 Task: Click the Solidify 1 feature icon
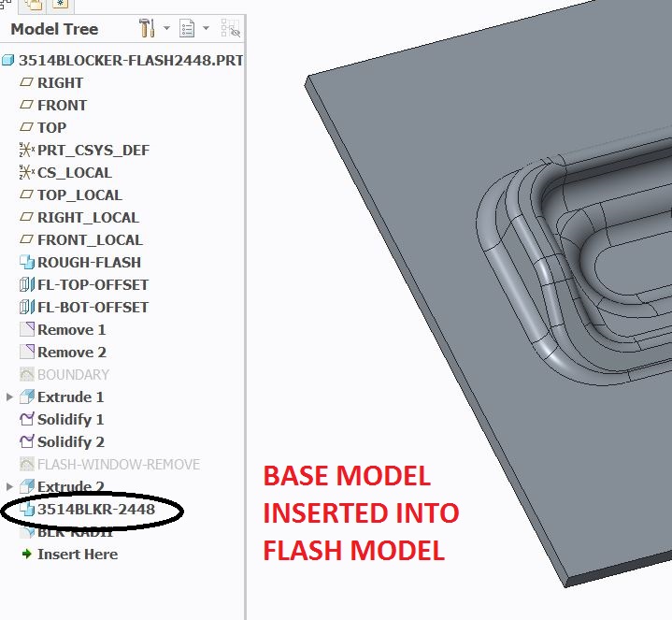coord(27,419)
